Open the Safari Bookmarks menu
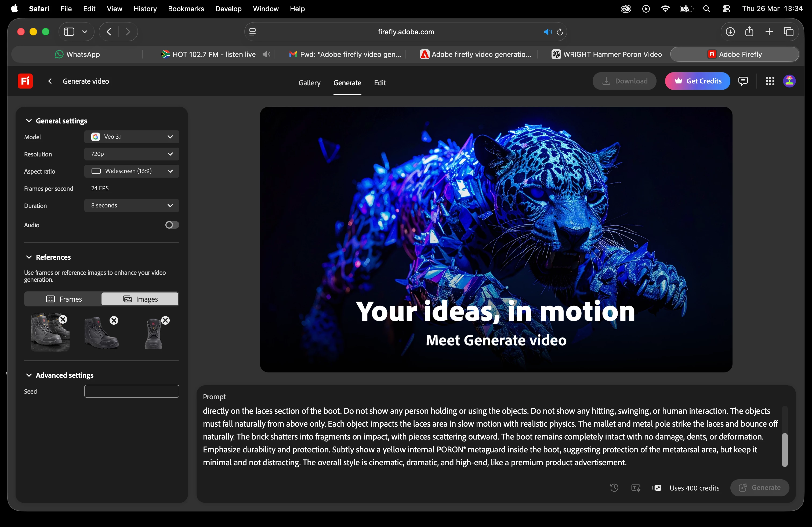Viewport: 812px width, 527px height. coord(186,9)
